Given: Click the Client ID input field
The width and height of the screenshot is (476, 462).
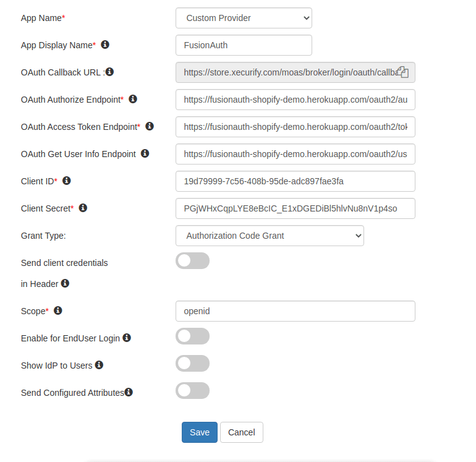Looking at the screenshot, I should [295, 181].
